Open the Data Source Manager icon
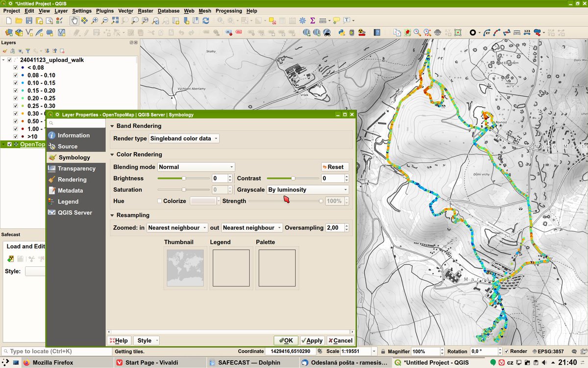 [x=8, y=32]
